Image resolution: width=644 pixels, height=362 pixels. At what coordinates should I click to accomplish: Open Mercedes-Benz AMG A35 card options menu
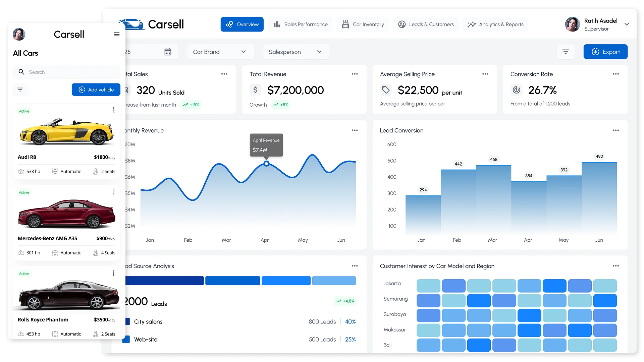(113, 191)
